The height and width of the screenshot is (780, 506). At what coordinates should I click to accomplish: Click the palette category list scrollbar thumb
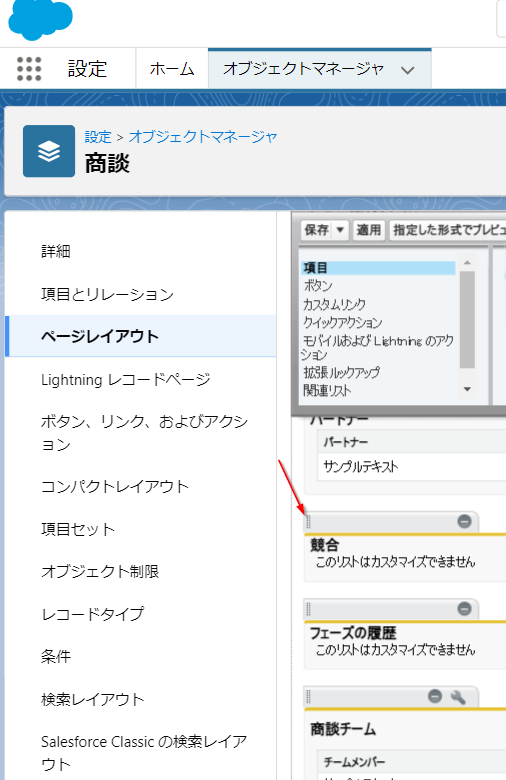click(x=467, y=319)
